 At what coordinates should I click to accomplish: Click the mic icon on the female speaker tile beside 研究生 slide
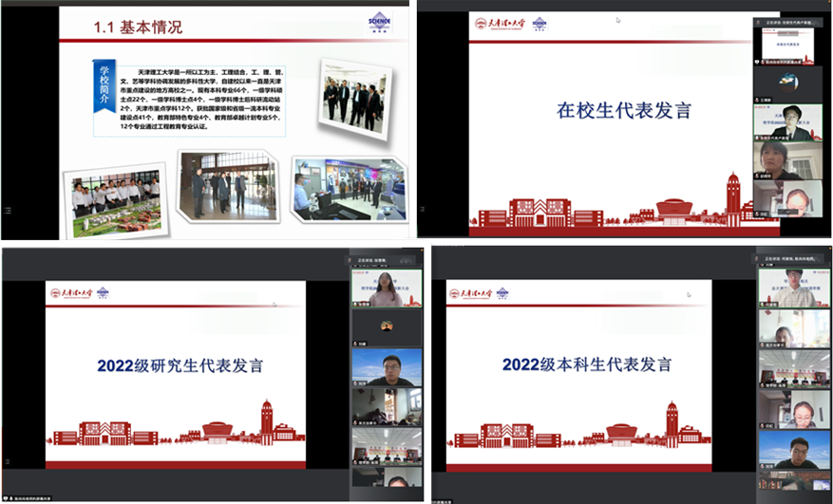coord(357,303)
